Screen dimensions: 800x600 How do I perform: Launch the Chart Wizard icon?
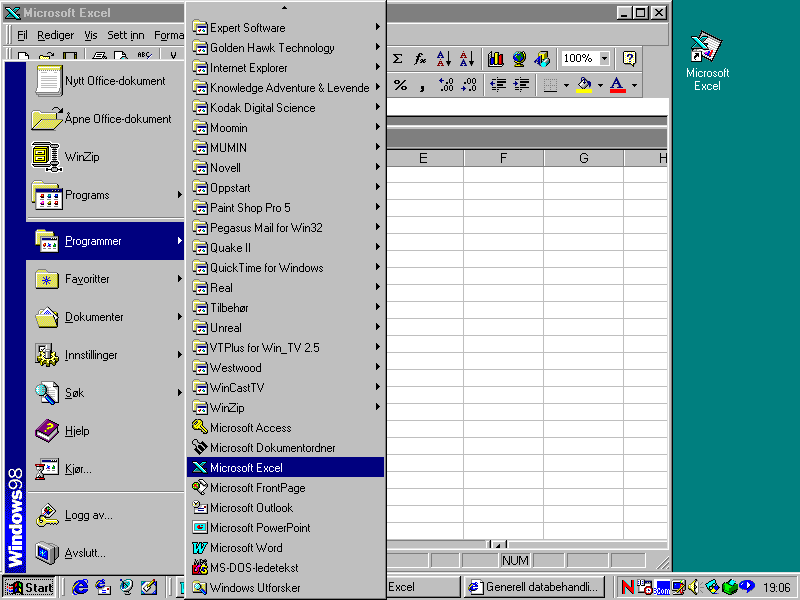click(496, 59)
